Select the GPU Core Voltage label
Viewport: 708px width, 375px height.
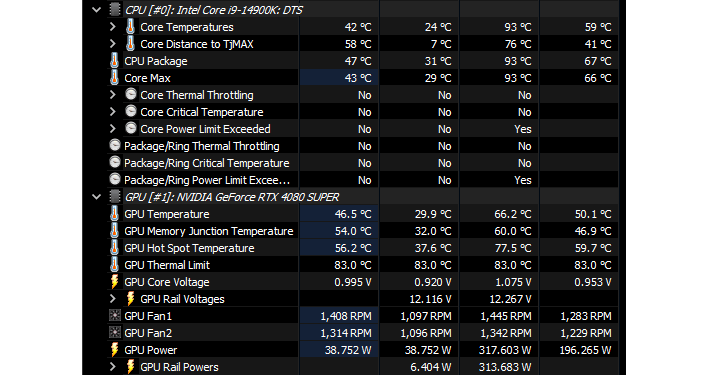(167, 282)
